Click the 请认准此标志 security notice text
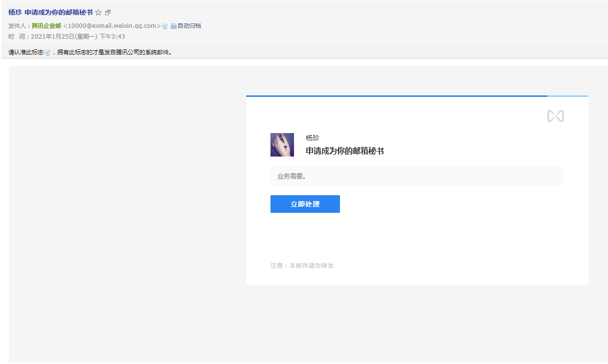Image resolution: width=608 pixels, height=364 pixels. 25,52
